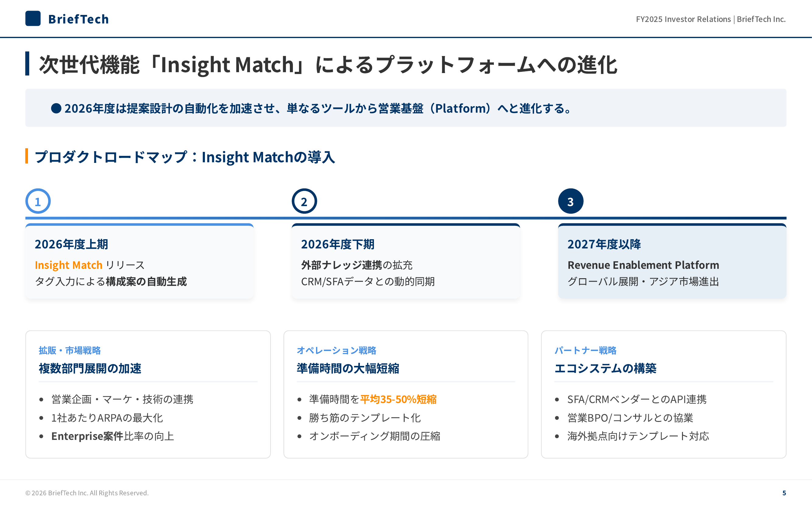
Task: Click the BriefTech logo square icon
Action: (33, 18)
